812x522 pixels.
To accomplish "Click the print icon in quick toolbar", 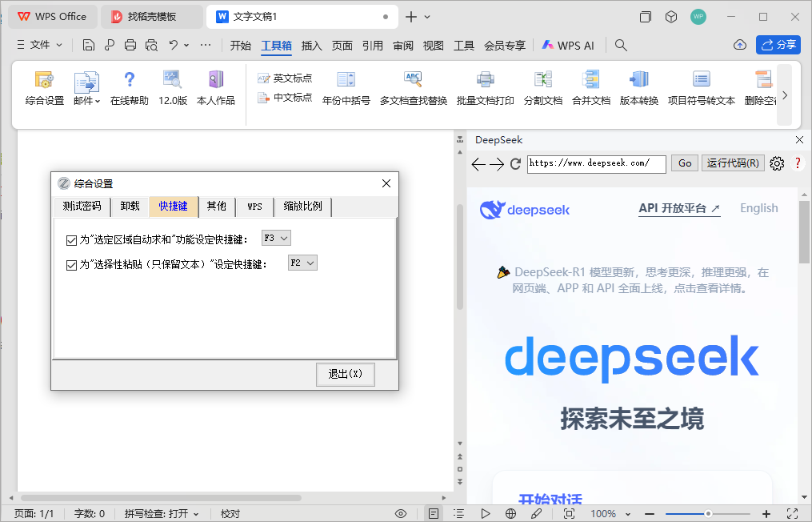I will tap(130, 45).
